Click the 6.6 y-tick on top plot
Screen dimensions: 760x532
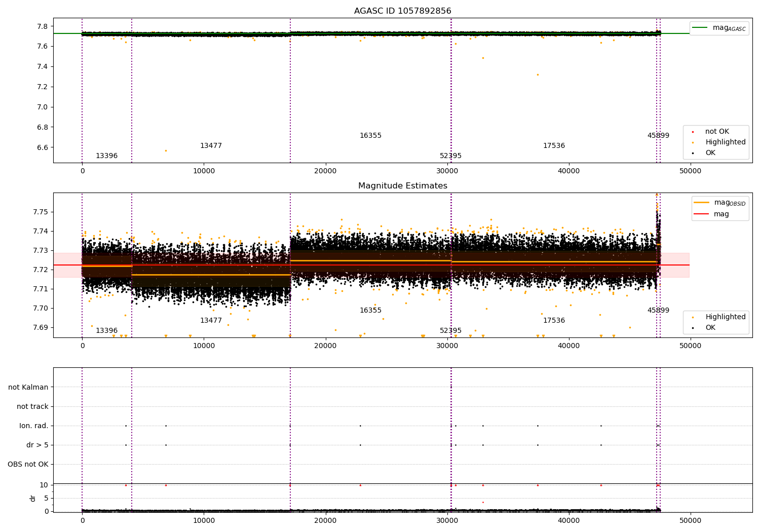(x=43, y=147)
